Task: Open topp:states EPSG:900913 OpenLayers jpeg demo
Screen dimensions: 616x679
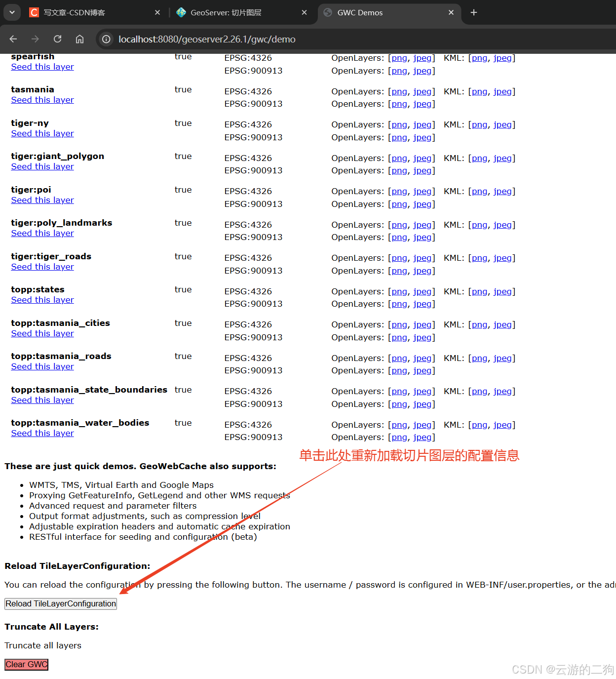Action: click(x=423, y=304)
